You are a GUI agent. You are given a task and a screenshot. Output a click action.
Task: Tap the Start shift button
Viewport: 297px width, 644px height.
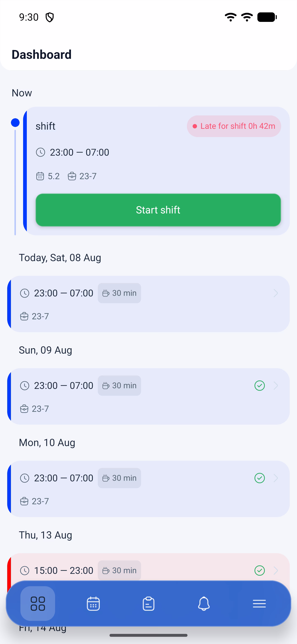[x=158, y=210]
